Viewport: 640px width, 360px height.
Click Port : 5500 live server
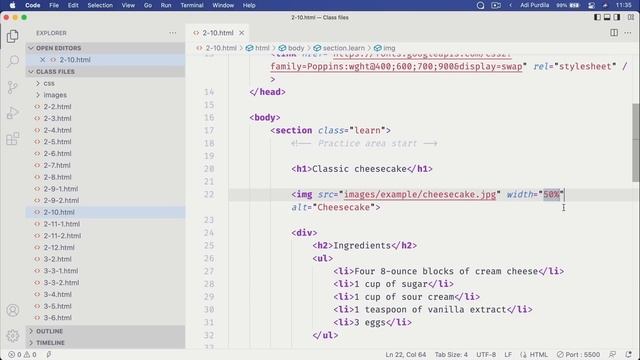578,355
